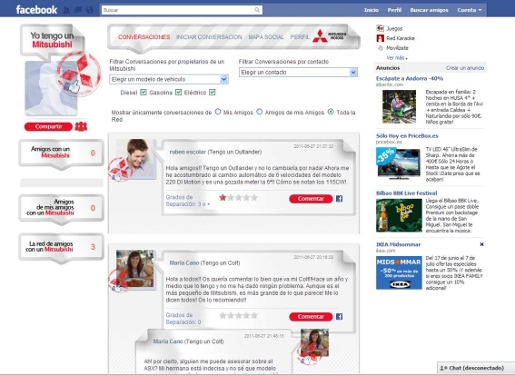The height and width of the screenshot is (376, 515).
Task: Click the red friends icon beside Compartir
Action: [81, 126]
